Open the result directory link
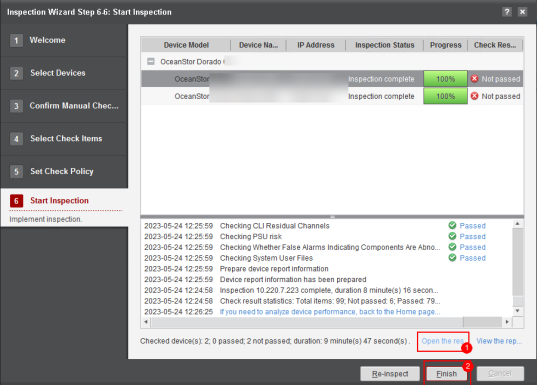 click(x=442, y=341)
